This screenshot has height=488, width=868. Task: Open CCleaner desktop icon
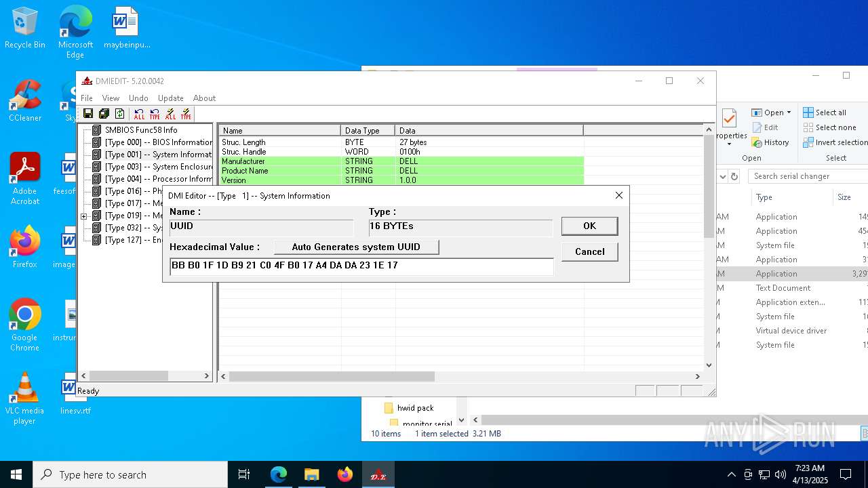tap(25, 102)
